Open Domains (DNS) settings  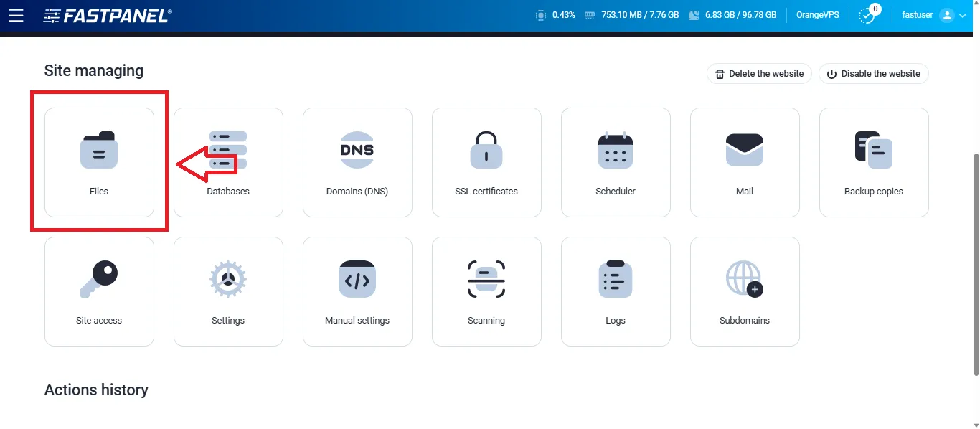[357, 162]
